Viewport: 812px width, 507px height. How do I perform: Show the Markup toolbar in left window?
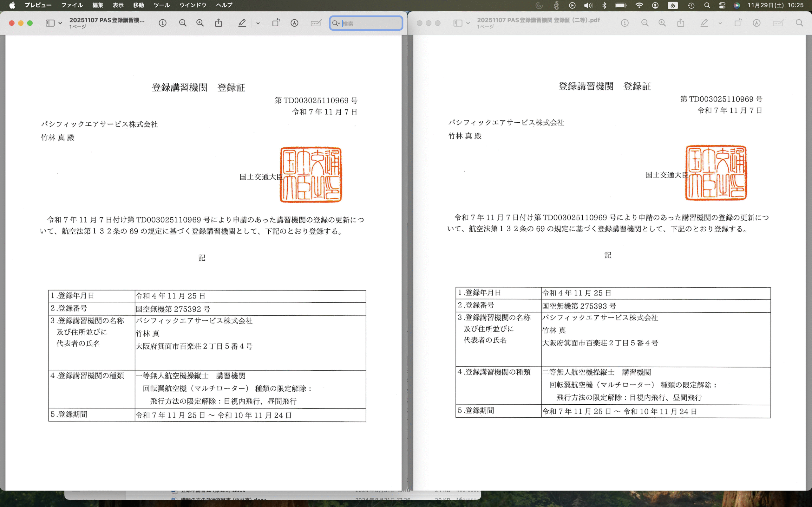[x=294, y=23]
